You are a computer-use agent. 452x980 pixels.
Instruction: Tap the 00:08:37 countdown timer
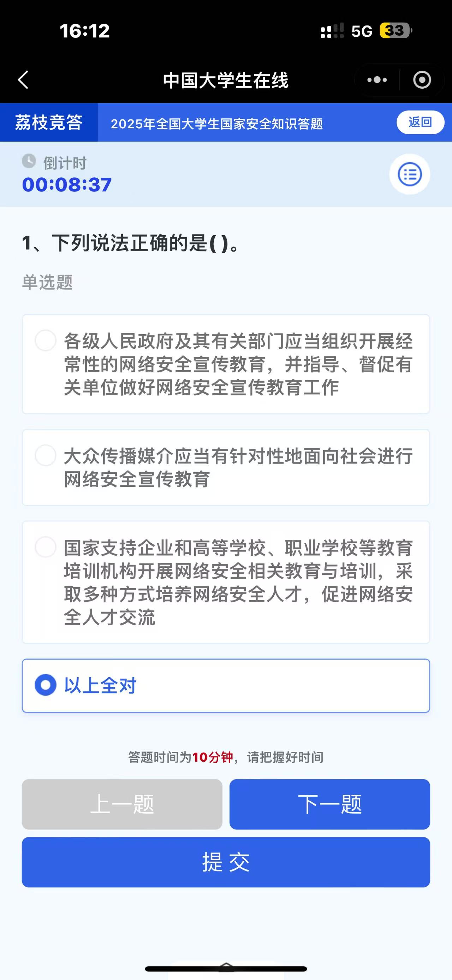click(x=67, y=184)
